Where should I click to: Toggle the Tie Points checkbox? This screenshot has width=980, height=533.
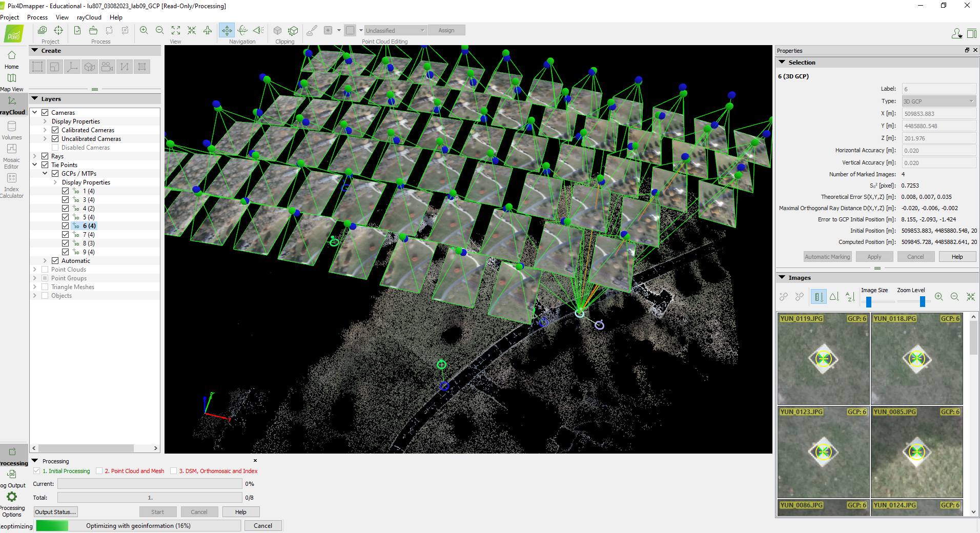(45, 165)
